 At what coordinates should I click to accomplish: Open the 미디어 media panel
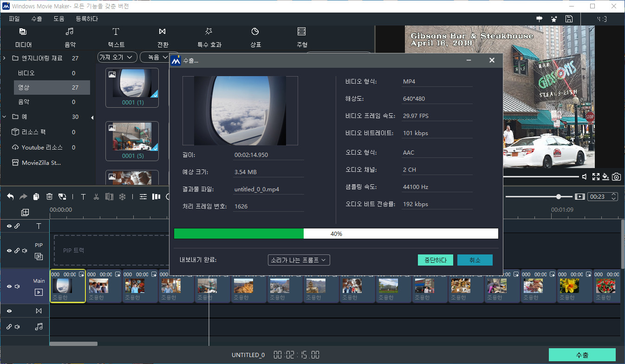click(x=23, y=38)
